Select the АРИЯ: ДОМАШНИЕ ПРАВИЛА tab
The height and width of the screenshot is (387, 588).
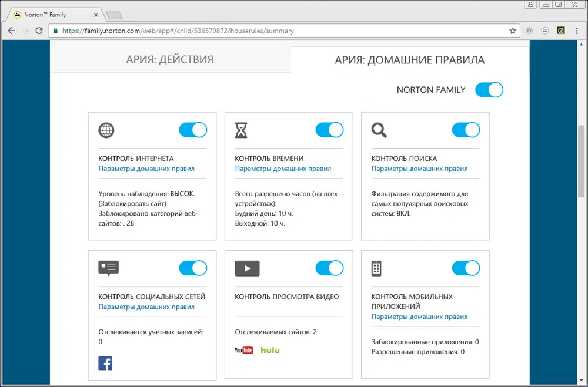coord(409,59)
